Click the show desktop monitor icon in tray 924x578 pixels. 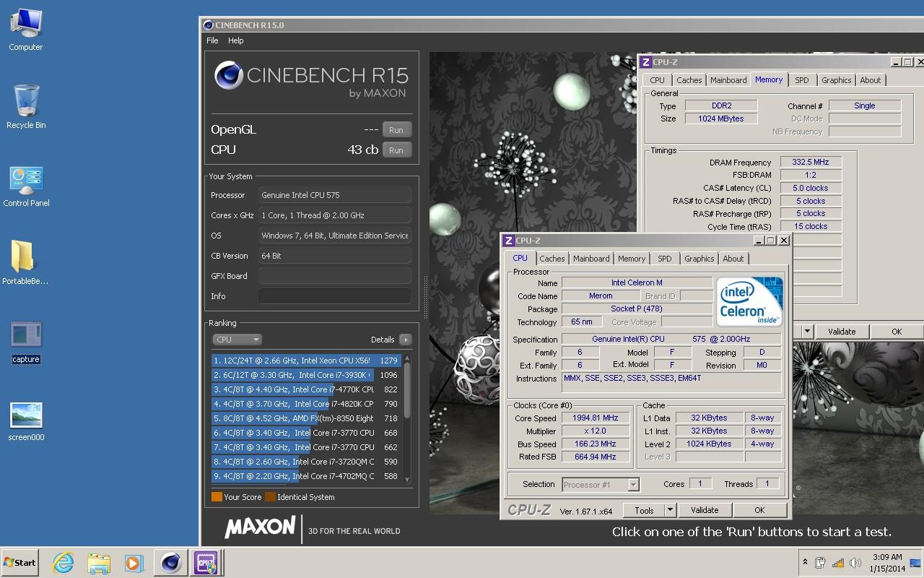pos(915,562)
